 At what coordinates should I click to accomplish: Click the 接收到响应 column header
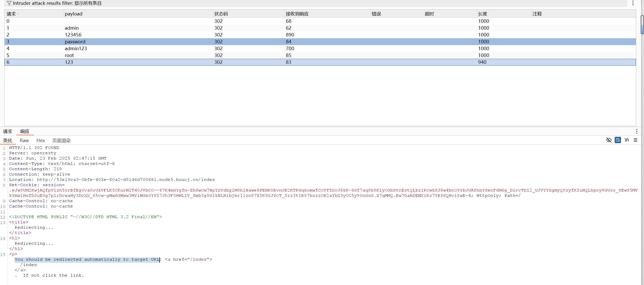coord(297,14)
